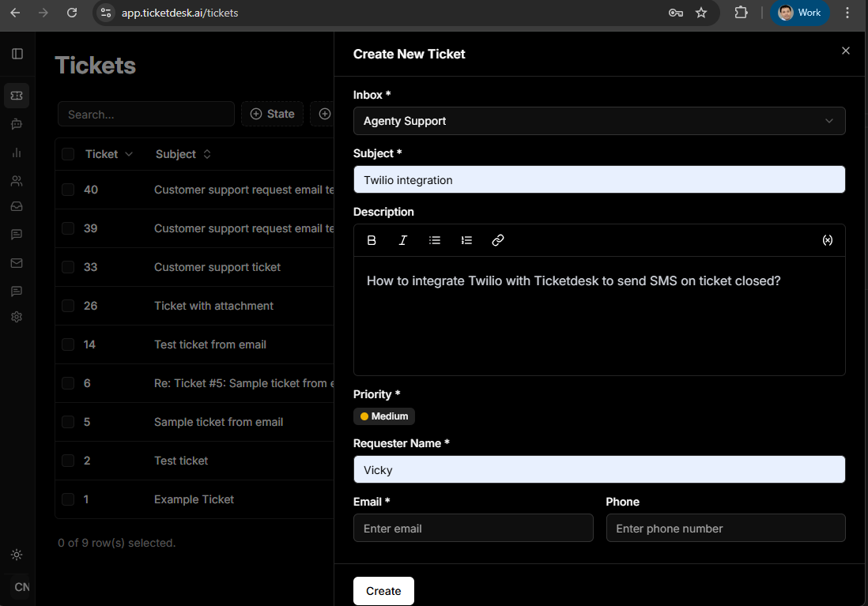Focus the Subject field Twilio integration
Image resolution: width=868 pixels, height=606 pixels.
click(x=599, y=180)
